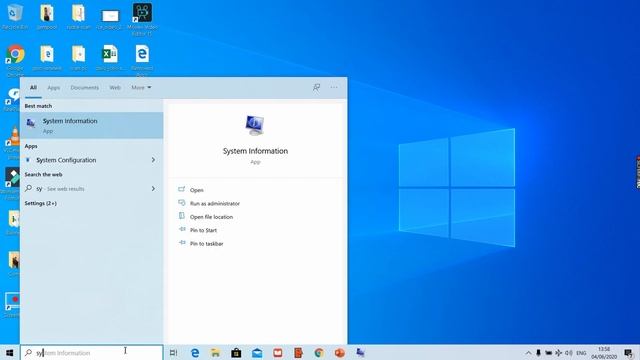Screen dimensions: 640x360
Task: Open File Explorer from the taskbar
Action: pos(216,353)
